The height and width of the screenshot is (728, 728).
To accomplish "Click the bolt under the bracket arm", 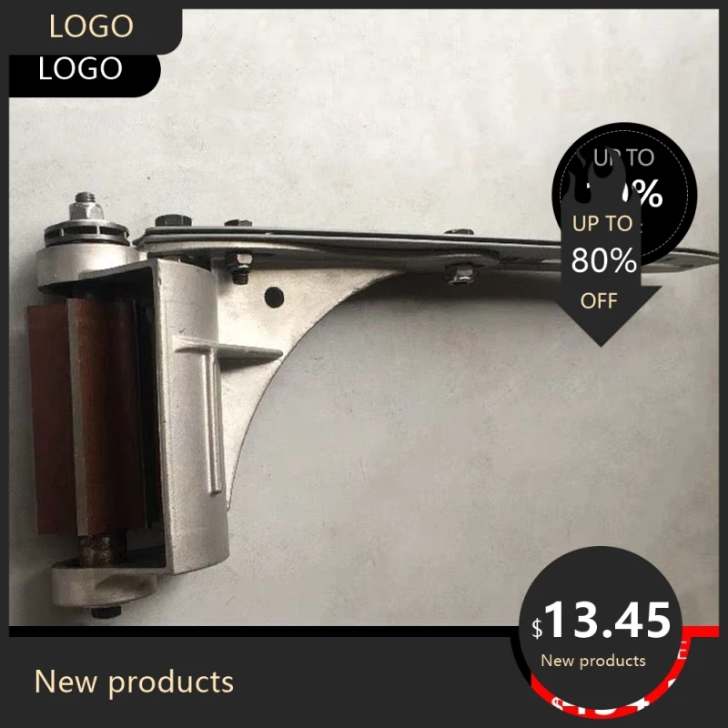I will [x=459, y=275].
